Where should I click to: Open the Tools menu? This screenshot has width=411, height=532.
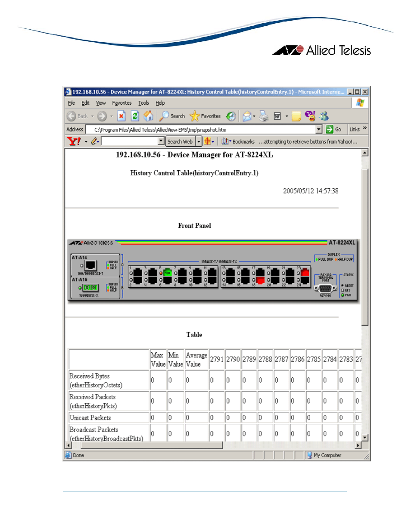[x=143, y=103]
